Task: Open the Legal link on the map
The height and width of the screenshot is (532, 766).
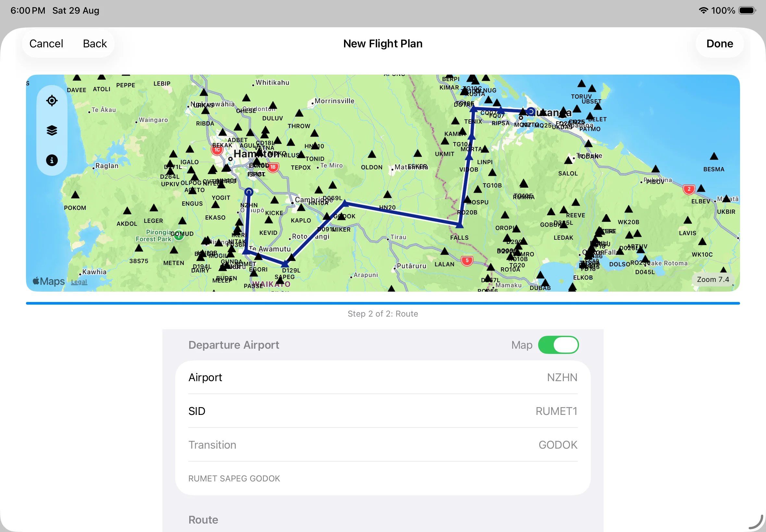Action: (79, 282)
